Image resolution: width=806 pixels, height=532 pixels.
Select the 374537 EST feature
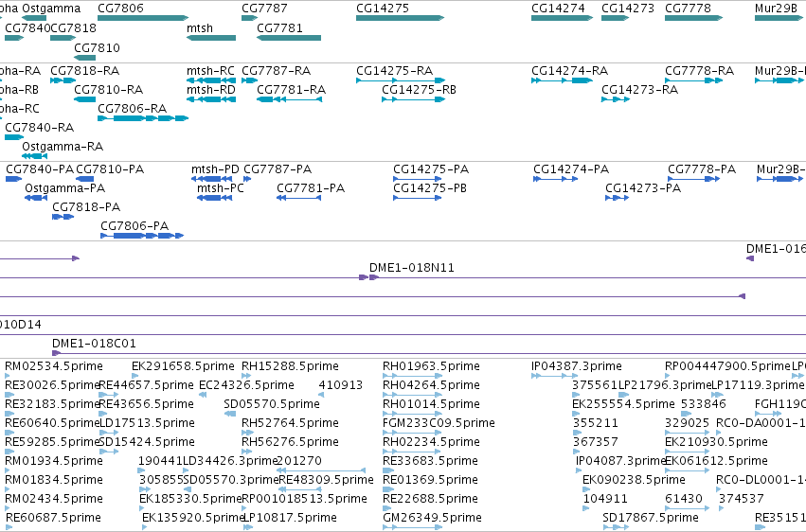(x=721, y=508)
